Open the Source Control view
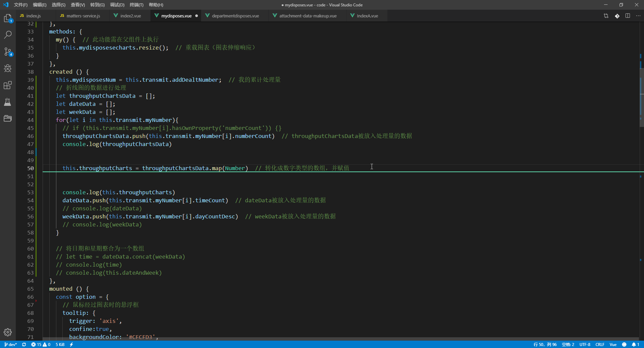Image resolution: width=644 pixels, height=348 pixels. pyautogui.click(x=8, y=52)
